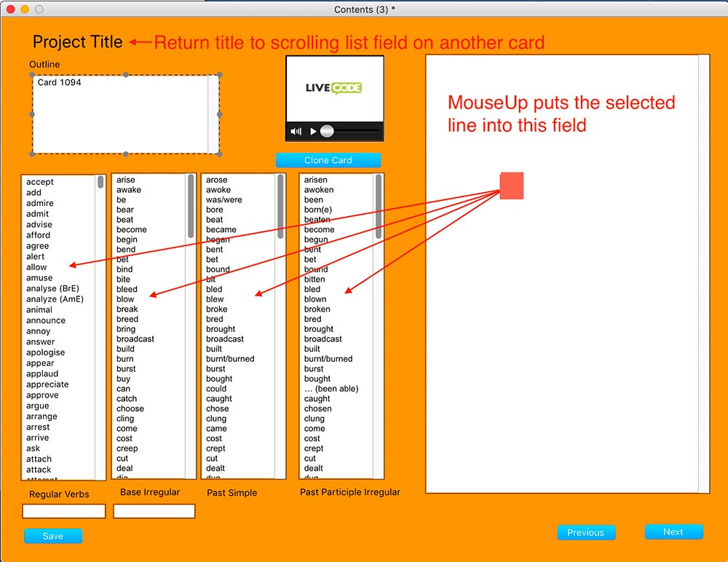This screenshot has height=562, width=728.
Task: Select 'arose' in Past Simple list
Action: coord(217,180)
